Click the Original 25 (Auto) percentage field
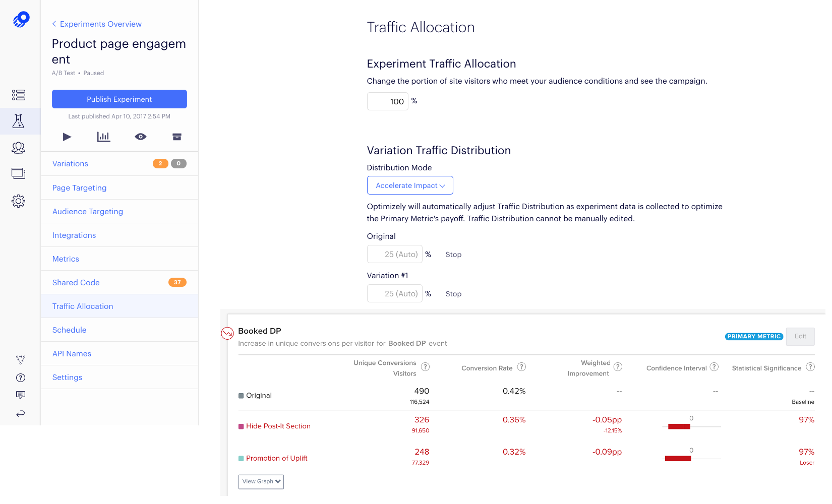The width and height of the screenshot is (832, 504). [395, 255]
